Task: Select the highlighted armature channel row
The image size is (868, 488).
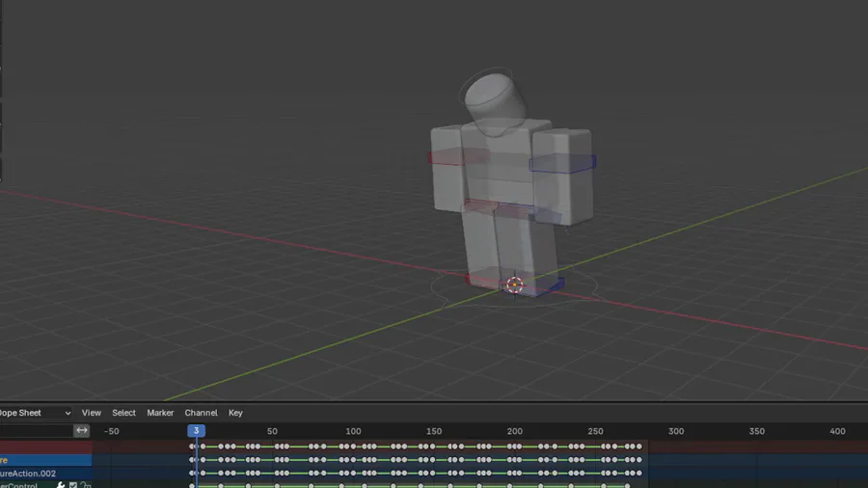Action: click(x=46, y=460)
